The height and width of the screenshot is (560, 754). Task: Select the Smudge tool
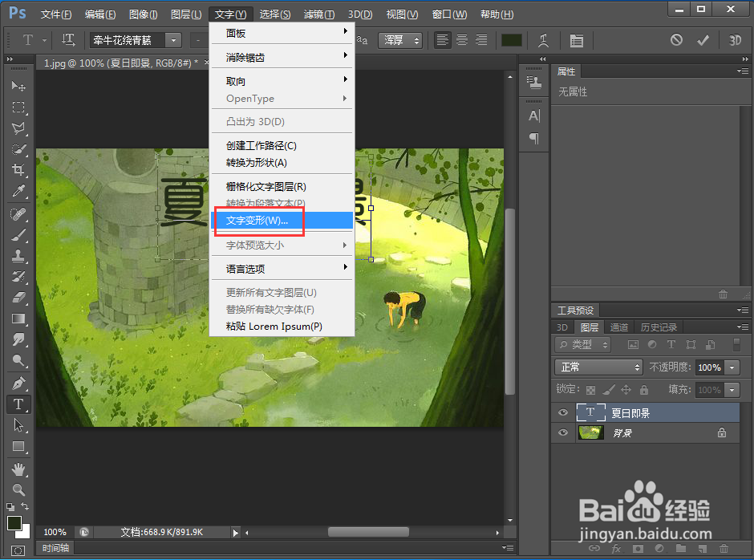[18, 339]
